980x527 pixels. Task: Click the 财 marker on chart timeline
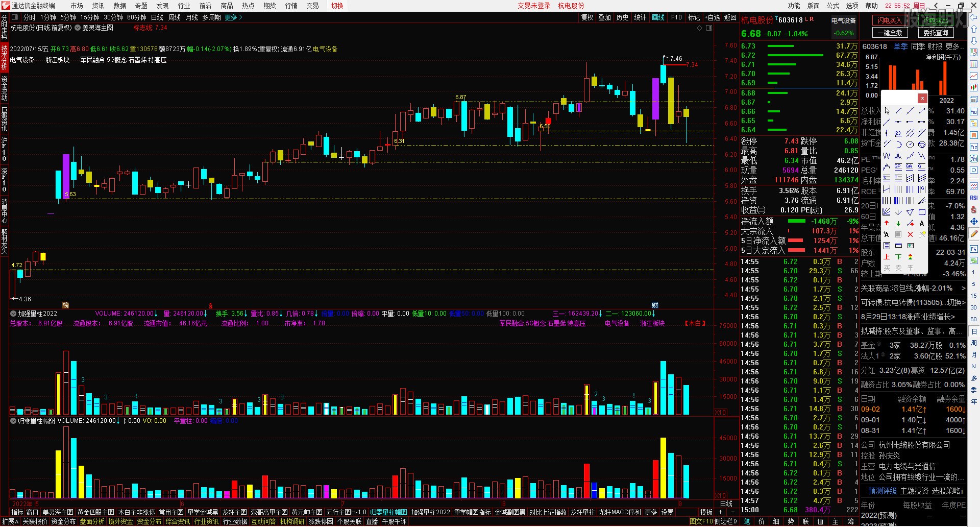click(x=655, y=305)
